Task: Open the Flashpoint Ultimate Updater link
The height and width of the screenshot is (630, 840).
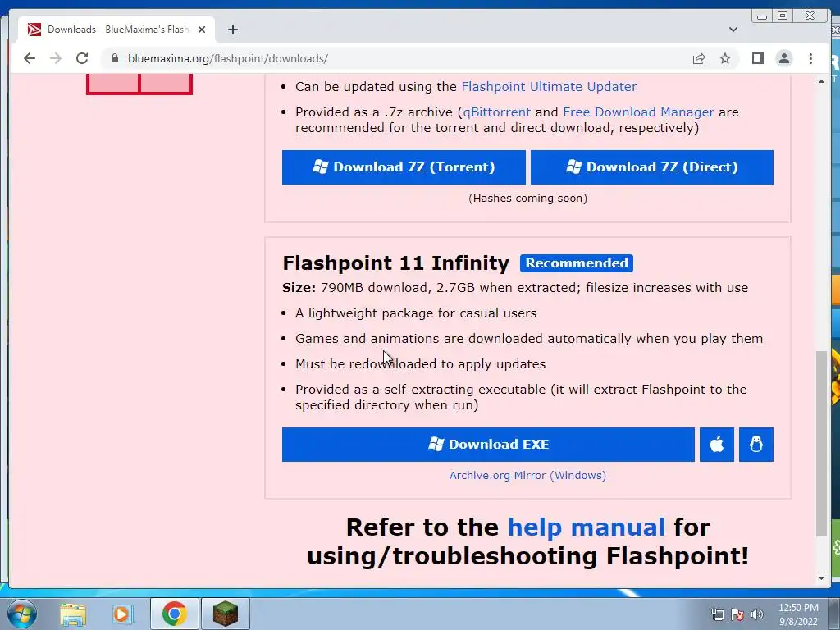Action: [549, 87]
